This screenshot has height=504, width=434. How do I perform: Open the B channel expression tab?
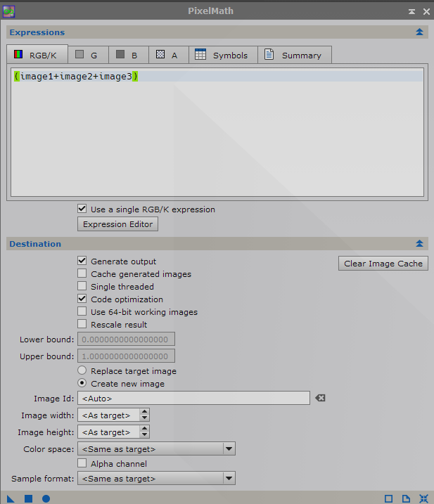pyautogui.click(x=129, y=55)
